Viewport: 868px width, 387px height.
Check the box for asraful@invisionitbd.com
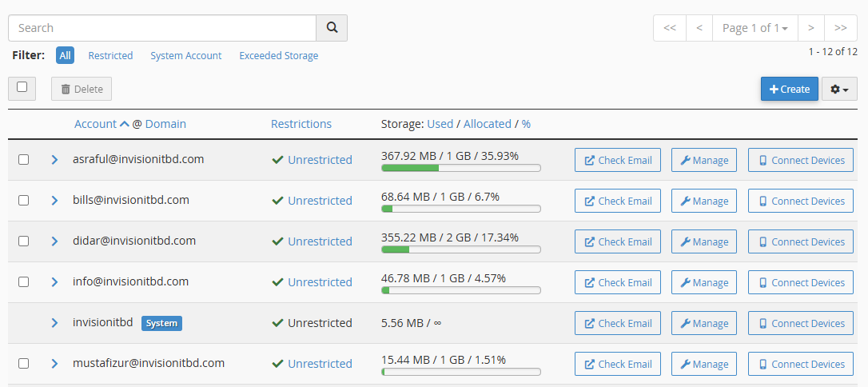pyautogui.click(x=24, y=160)
